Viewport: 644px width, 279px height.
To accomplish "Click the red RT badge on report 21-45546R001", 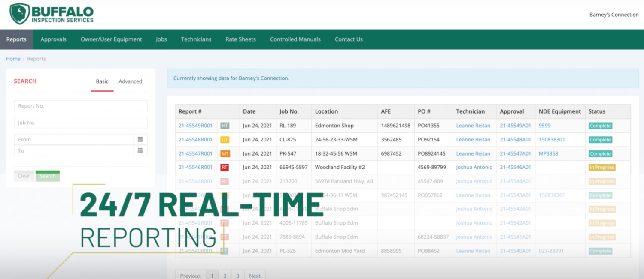I will (225, 168).
